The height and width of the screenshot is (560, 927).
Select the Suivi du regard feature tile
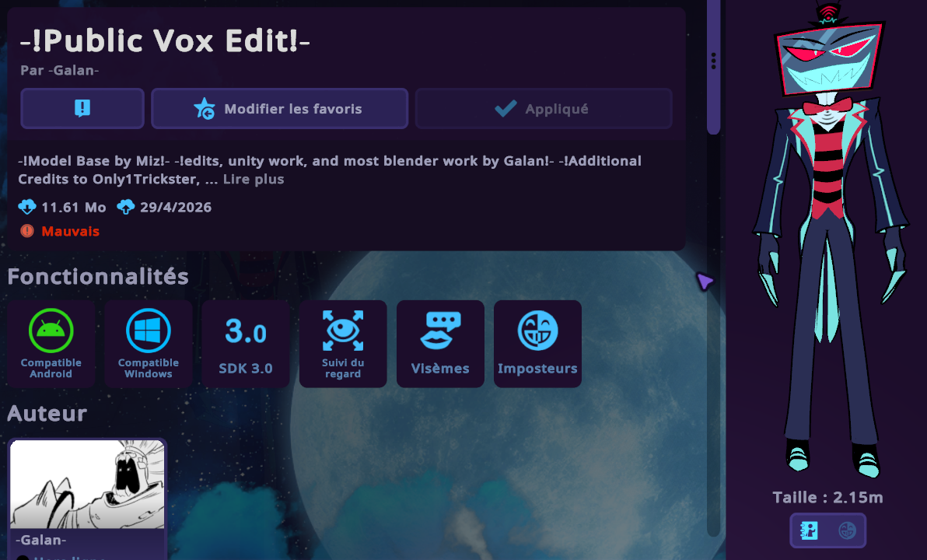(x=343, y=344)
